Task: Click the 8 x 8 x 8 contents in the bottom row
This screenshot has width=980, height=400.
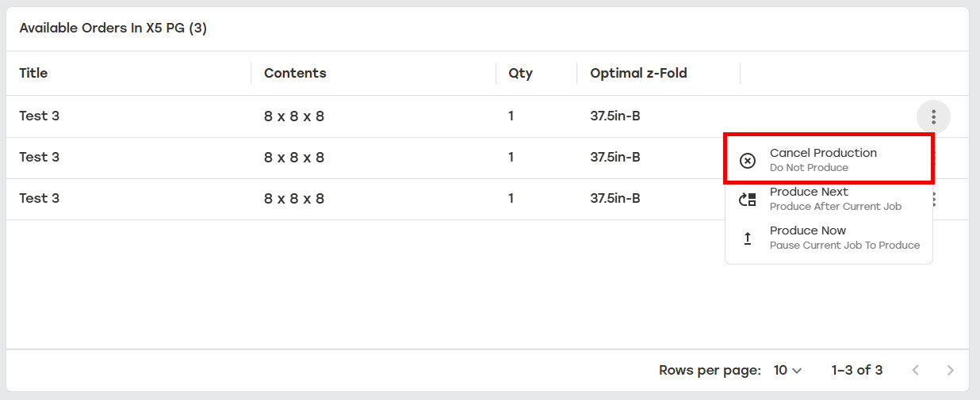Action: [294, 198]
